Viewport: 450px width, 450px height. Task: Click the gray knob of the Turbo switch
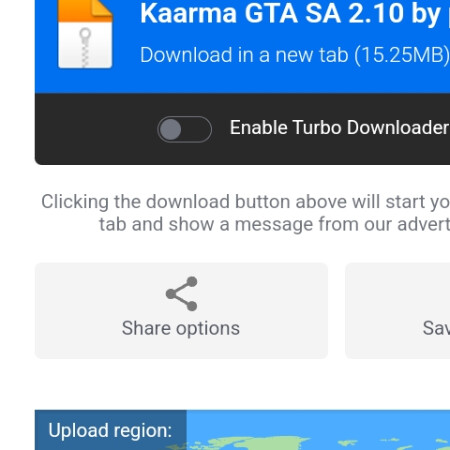[x=170, y=129]
